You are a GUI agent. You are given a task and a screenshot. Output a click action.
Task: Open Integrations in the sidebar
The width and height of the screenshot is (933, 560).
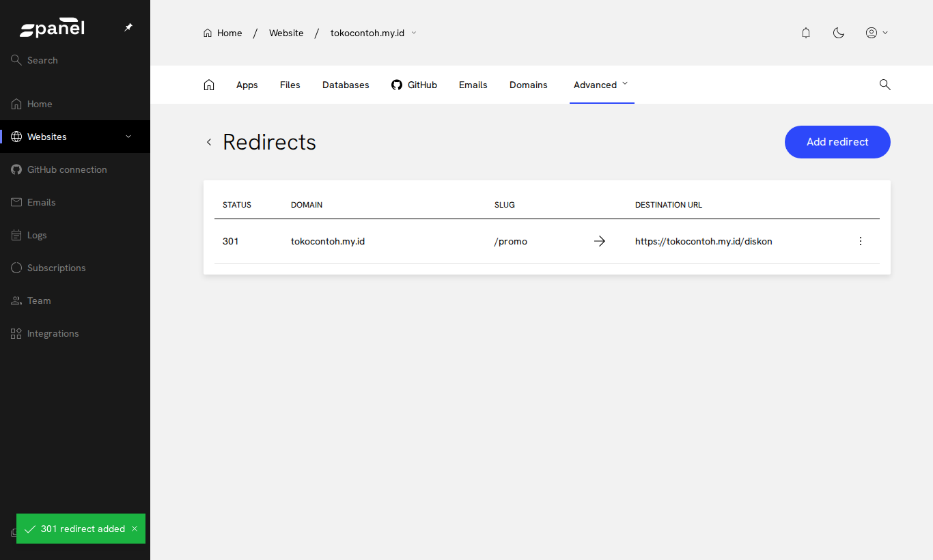[75, 333]
